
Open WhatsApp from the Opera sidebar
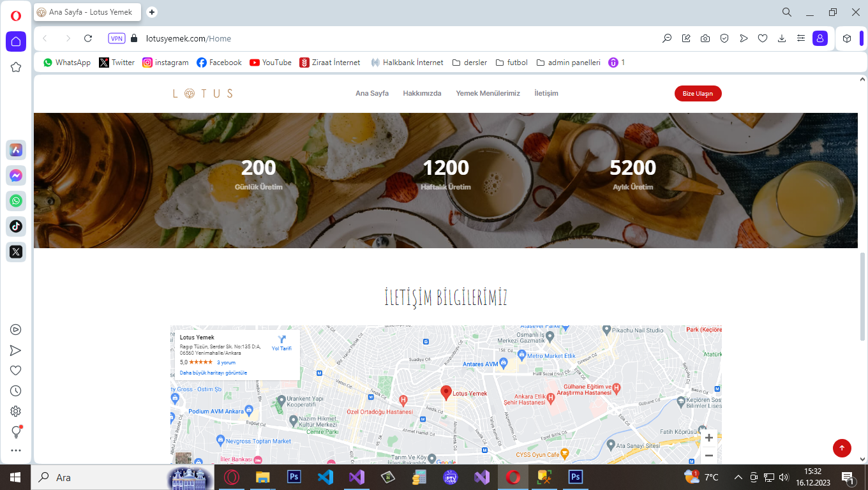16,201
